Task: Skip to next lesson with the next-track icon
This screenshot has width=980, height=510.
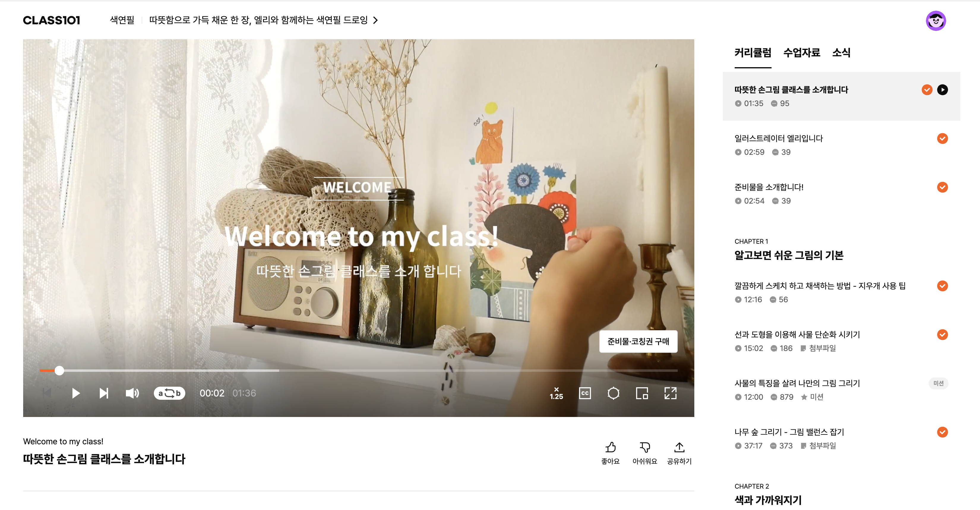Action: coord(103,393)
